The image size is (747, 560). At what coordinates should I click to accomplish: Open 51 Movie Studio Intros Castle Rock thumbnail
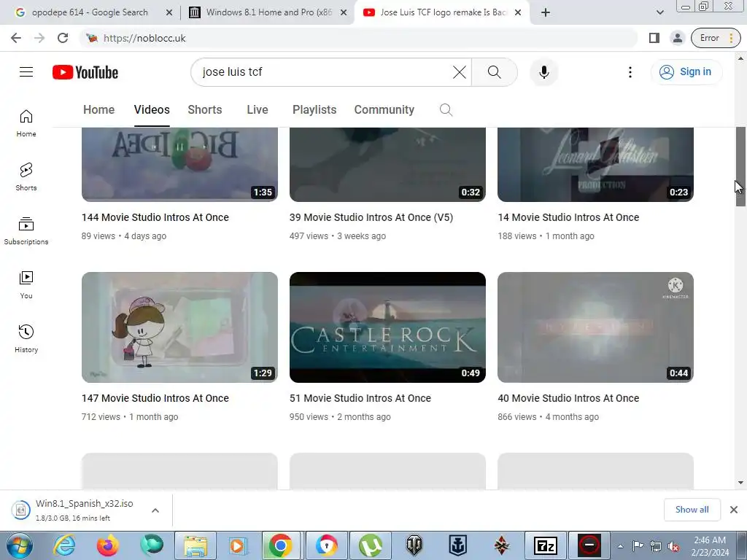click(x=387, y=327)
